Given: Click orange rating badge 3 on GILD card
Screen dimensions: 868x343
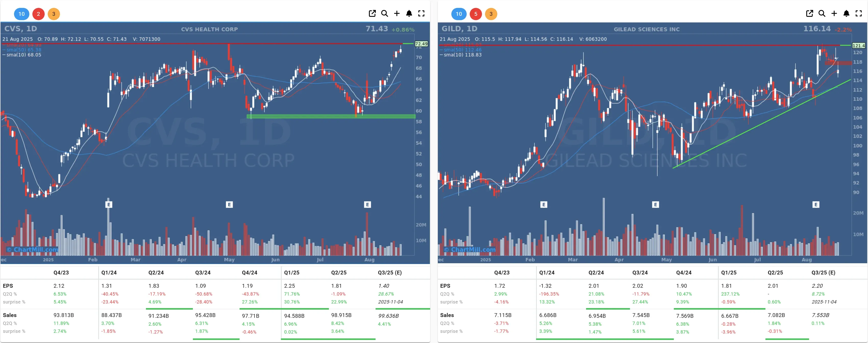Looking at the screenshot, I should (x=491, y=14).
